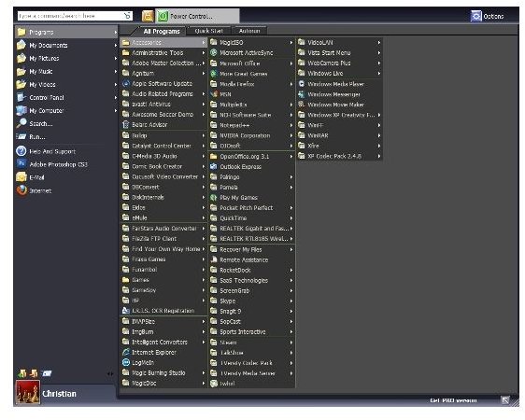The width and height of the screenshot is (525, 420).
Task: Open Microsoft ActiveSync from the programs list
Action: [251, 53]
